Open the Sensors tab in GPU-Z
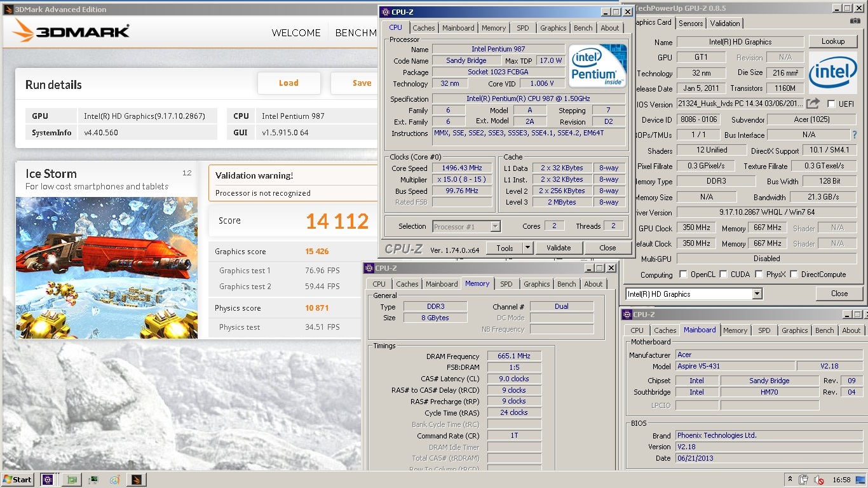Viewport: 868px width, 488px height. click(691, 24)
